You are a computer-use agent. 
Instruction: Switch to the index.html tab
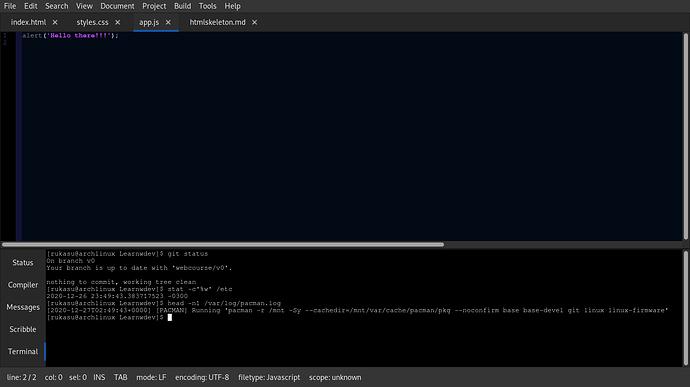(x=28, y=22)
